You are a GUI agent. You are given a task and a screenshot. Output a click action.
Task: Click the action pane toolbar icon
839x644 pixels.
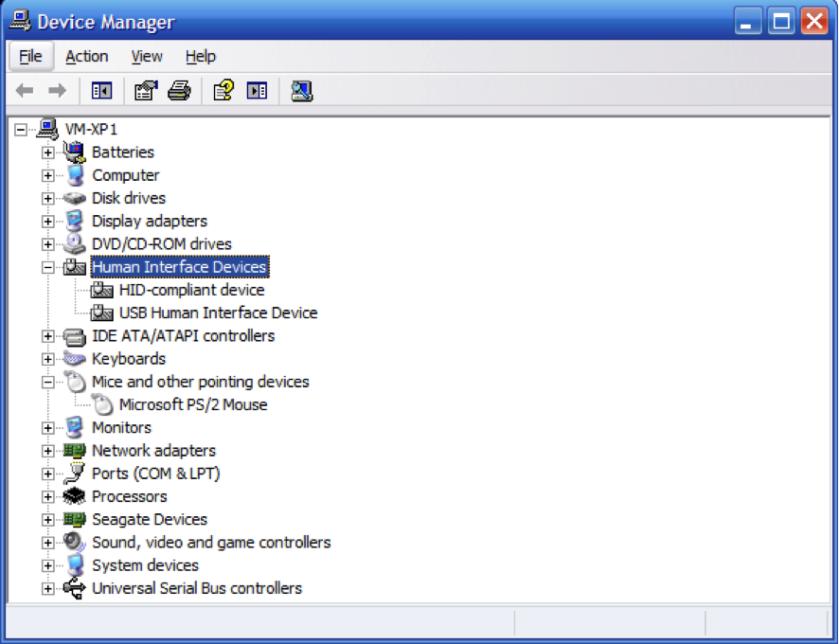pos(257,91)
